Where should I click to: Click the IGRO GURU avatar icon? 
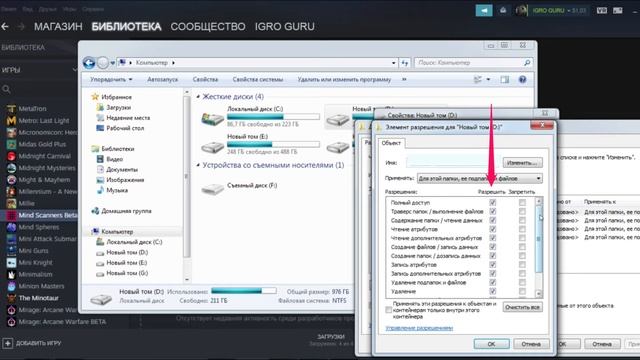(x=521, y=10)
